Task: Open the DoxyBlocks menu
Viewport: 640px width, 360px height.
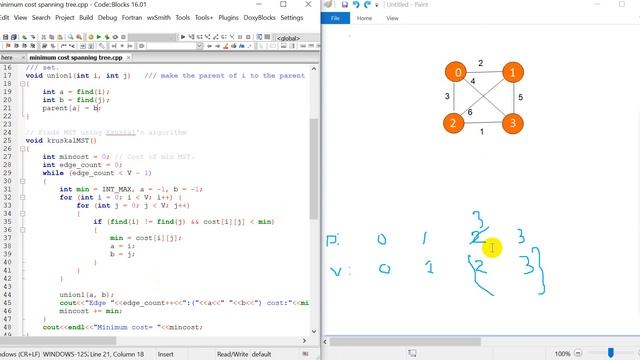Action: point(260,18)
